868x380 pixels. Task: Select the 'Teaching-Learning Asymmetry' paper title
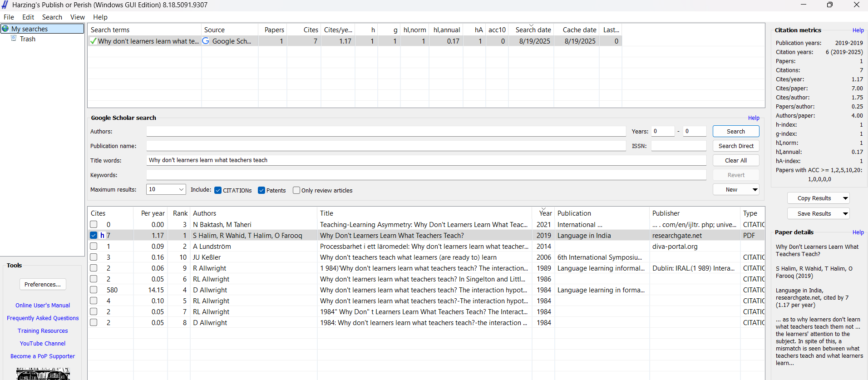point(424,224)
